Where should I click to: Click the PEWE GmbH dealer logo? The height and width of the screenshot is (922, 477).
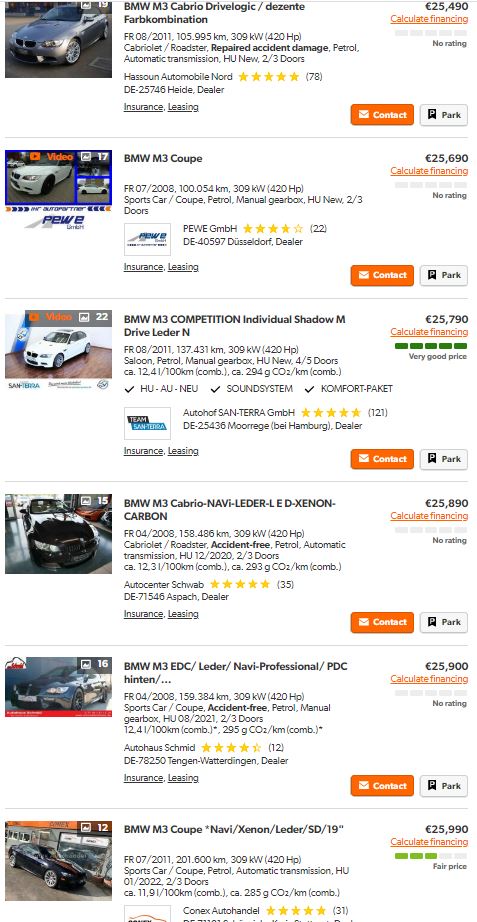[x=147, y=239]
